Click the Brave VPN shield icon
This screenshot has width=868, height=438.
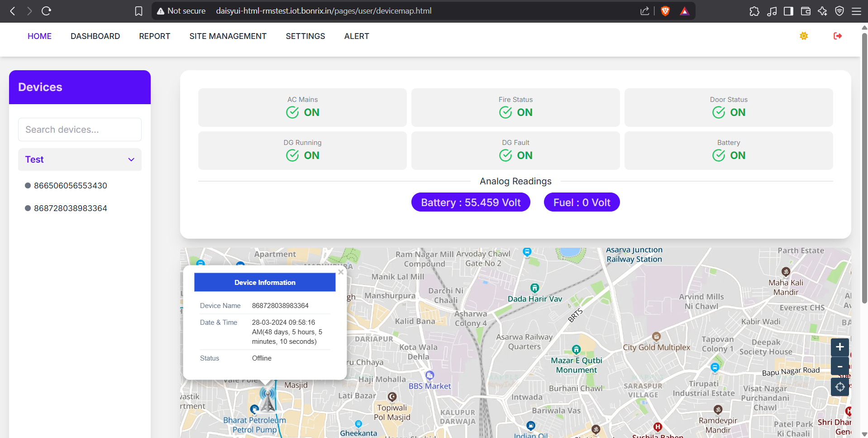click(x=839, y=11)
